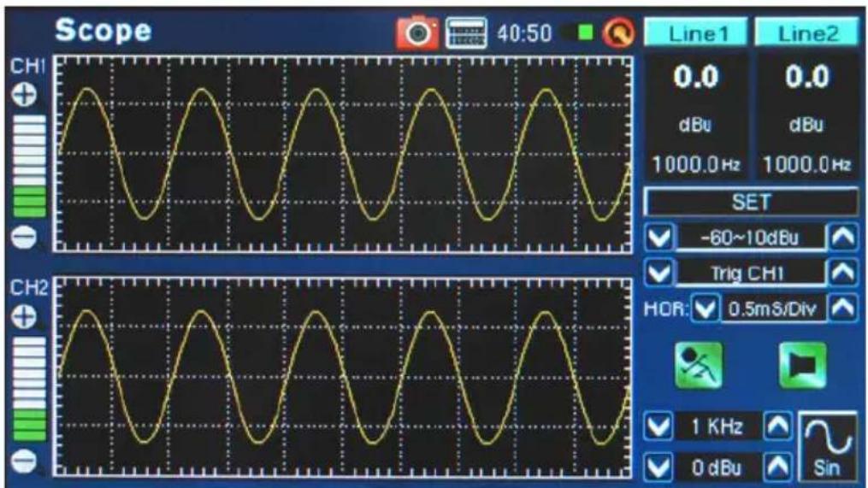The image size is (868, 488).
Task: Click the green flag icon
Action: pyautogui.click(x=803, y=365)
